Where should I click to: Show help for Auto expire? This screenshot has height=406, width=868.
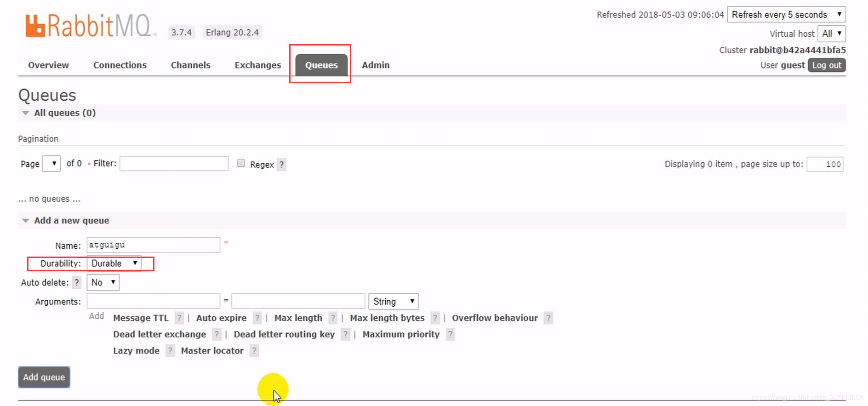click(x=257, y=318)
